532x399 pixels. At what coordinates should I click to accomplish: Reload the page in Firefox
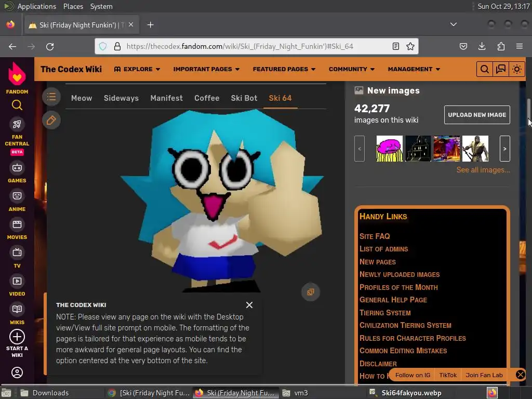50,46
